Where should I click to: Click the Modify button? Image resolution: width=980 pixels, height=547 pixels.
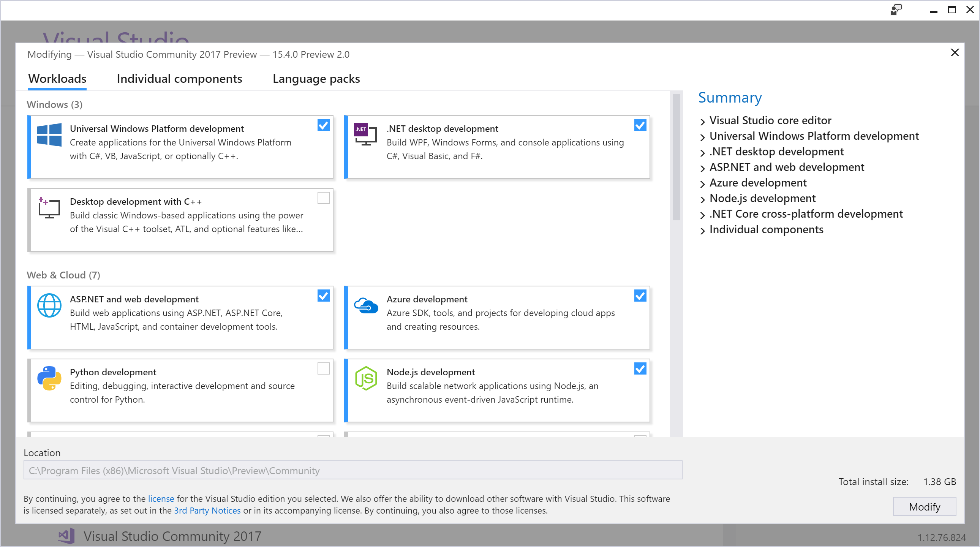pos(925,507)
